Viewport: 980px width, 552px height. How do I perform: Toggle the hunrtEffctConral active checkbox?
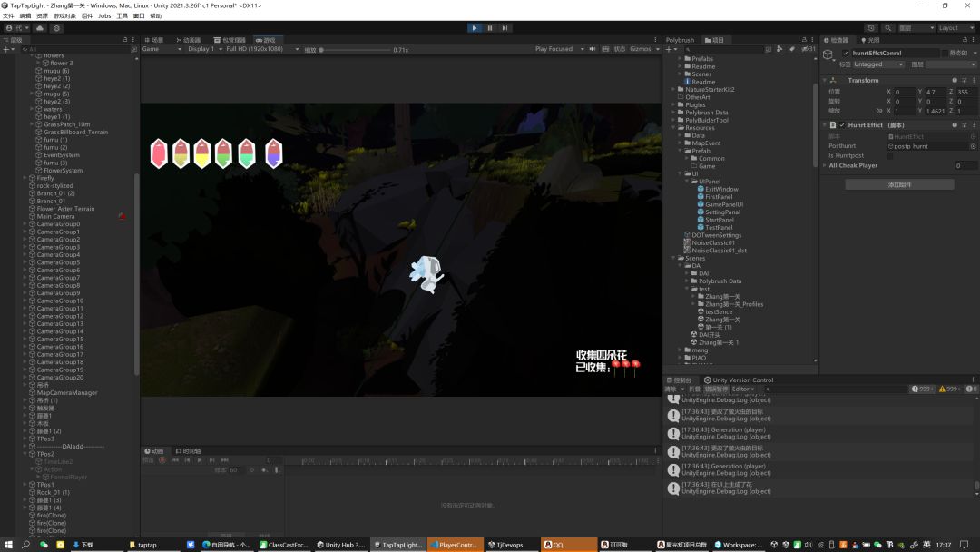(x=845, y=54)
